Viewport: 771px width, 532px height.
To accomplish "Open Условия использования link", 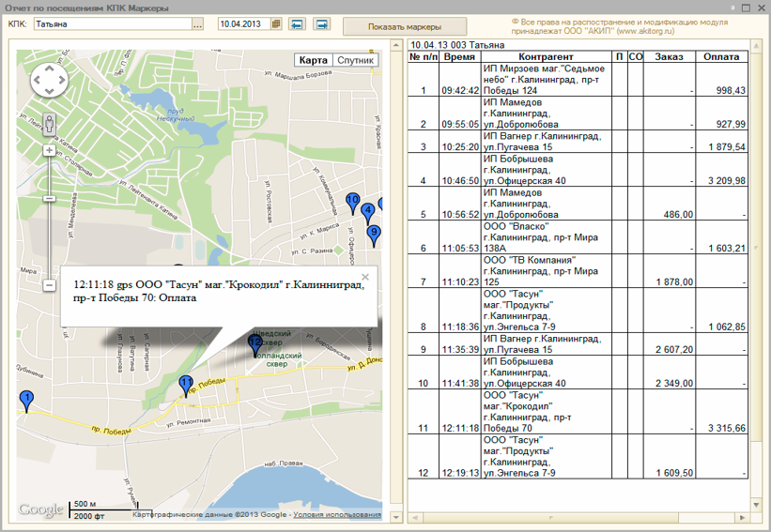I will point(337,514).
